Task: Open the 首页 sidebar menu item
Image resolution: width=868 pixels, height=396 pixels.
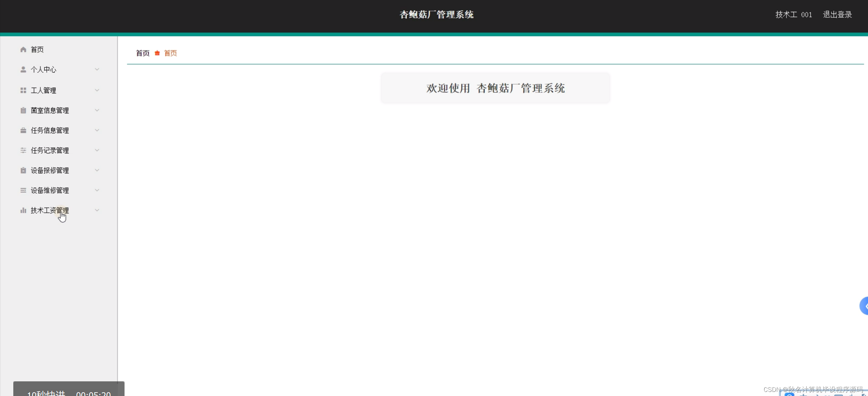Action: (37, 49)
